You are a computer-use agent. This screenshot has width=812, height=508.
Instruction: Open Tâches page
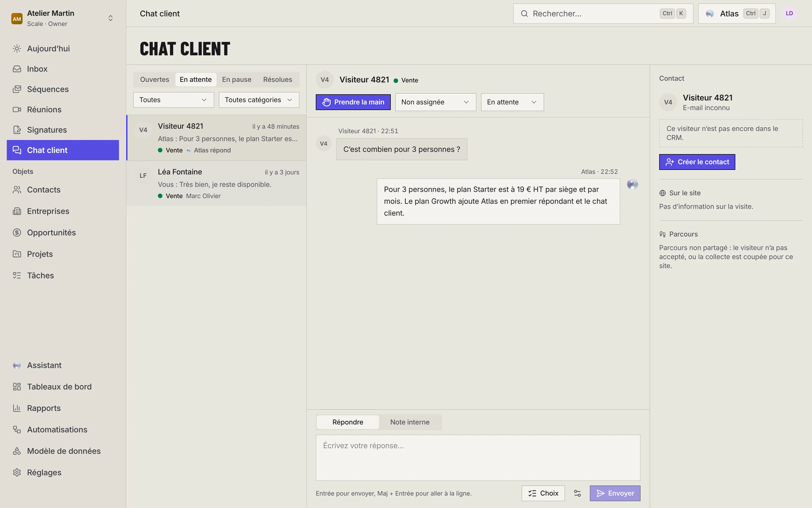coord(63,275)
